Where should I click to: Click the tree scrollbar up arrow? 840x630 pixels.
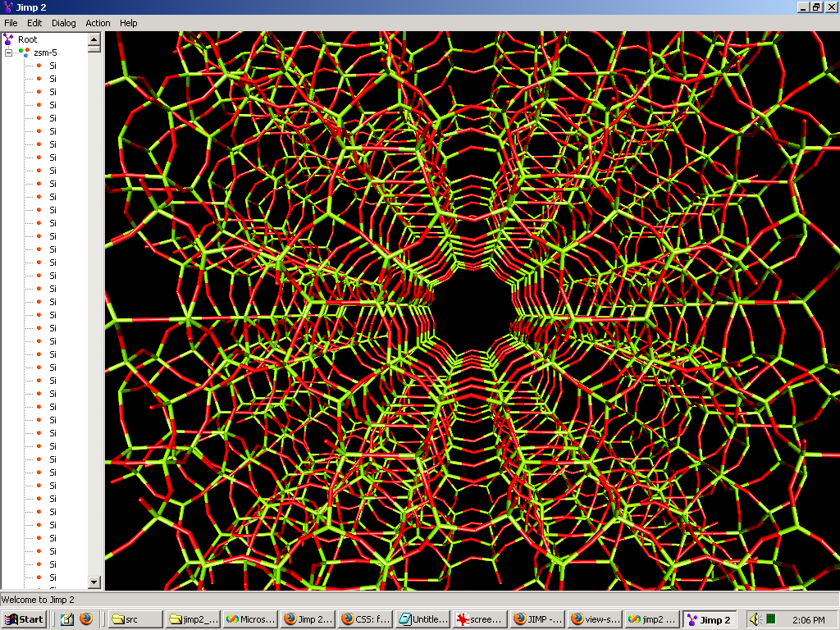(x=94, y=39)
